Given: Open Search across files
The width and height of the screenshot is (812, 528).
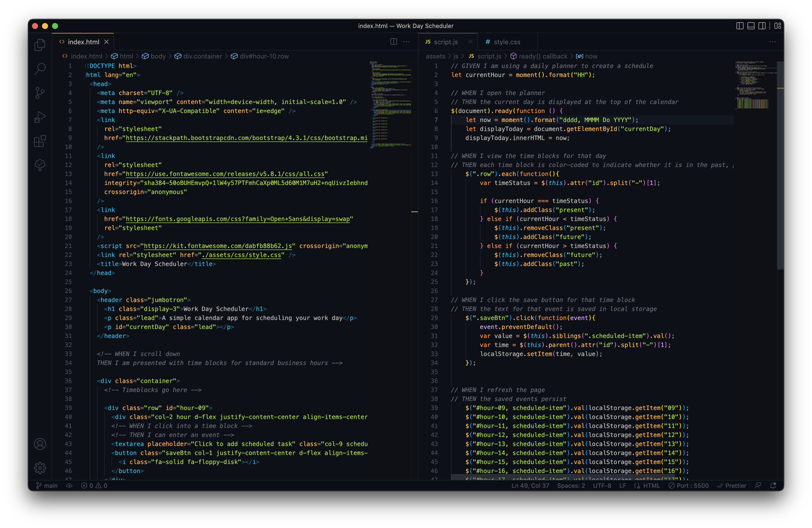Looking at the screenshot, I should (40, 68).
